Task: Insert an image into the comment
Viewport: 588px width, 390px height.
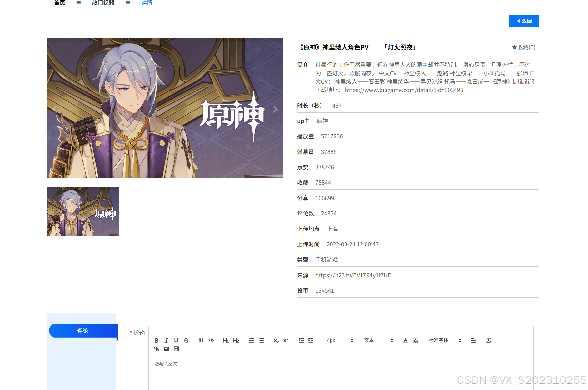Action: tap(167, 349)
